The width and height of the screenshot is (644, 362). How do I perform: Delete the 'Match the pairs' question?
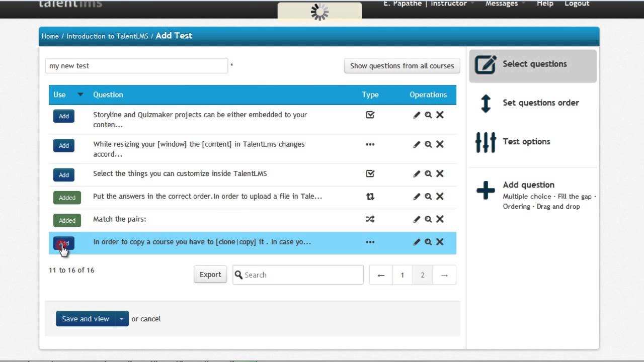pos(440,219)
